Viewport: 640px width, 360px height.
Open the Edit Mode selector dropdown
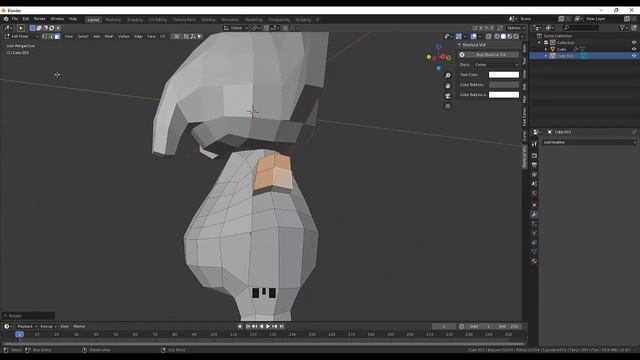point(21,36)
